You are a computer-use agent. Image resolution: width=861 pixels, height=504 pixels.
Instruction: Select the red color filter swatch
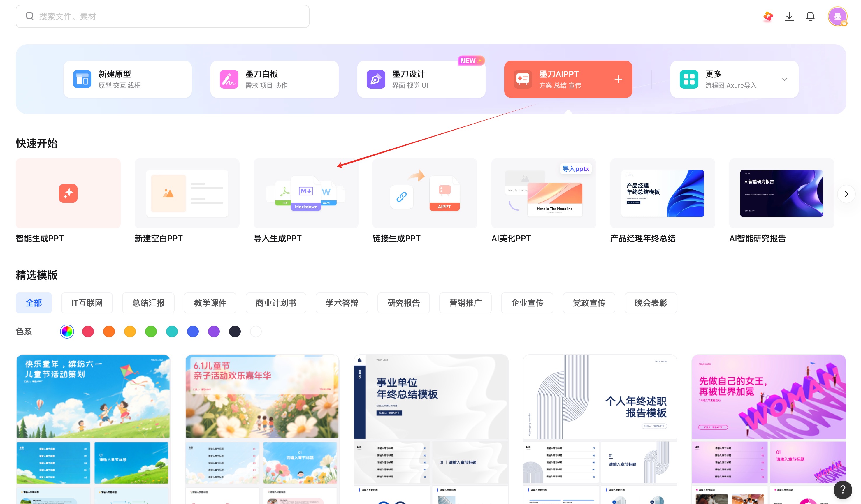(x=88, y=331)
